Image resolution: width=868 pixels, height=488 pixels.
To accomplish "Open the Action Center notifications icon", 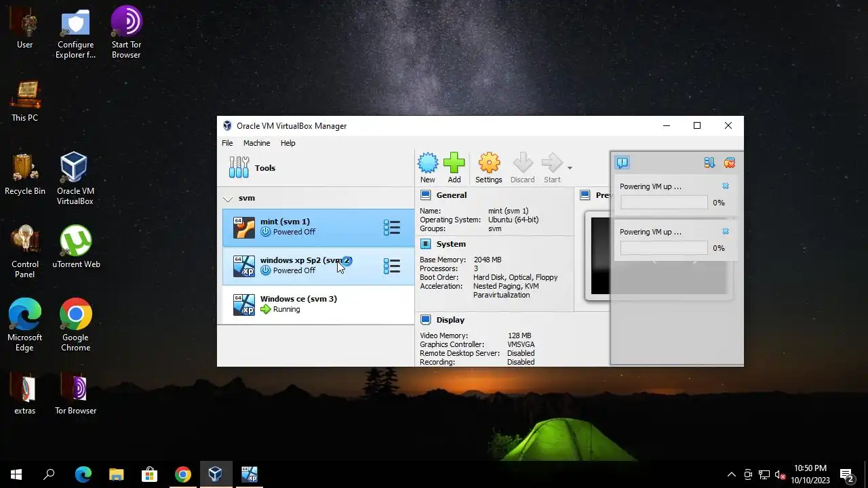I will tap(846, 474).
